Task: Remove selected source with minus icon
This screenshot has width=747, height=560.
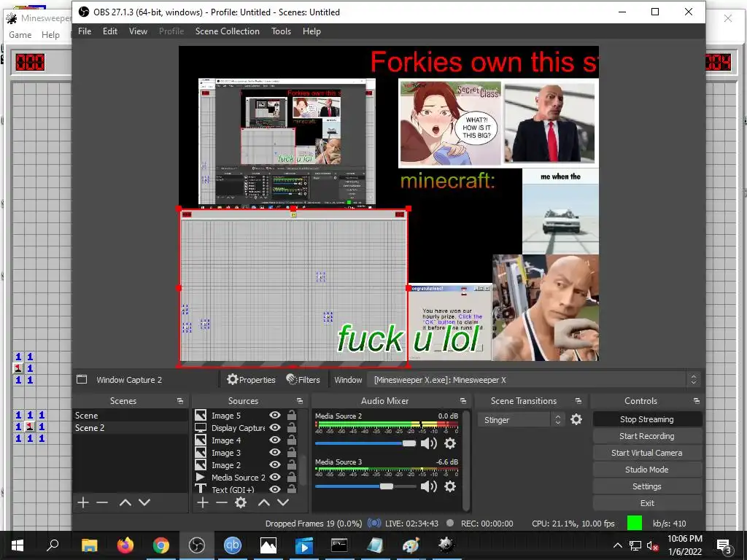Action: tap(222, 502)
